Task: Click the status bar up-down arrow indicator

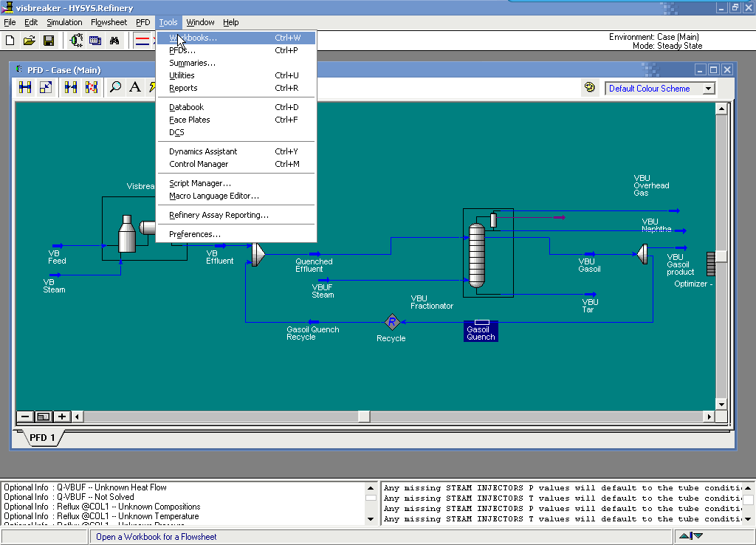Action: [690, 536]
